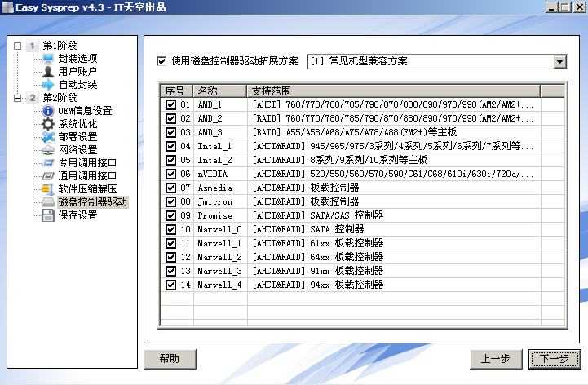This screenshot has height=385, width=588.
Task: Click the monitor icon beside 封装选项
Action: [48, 59]
